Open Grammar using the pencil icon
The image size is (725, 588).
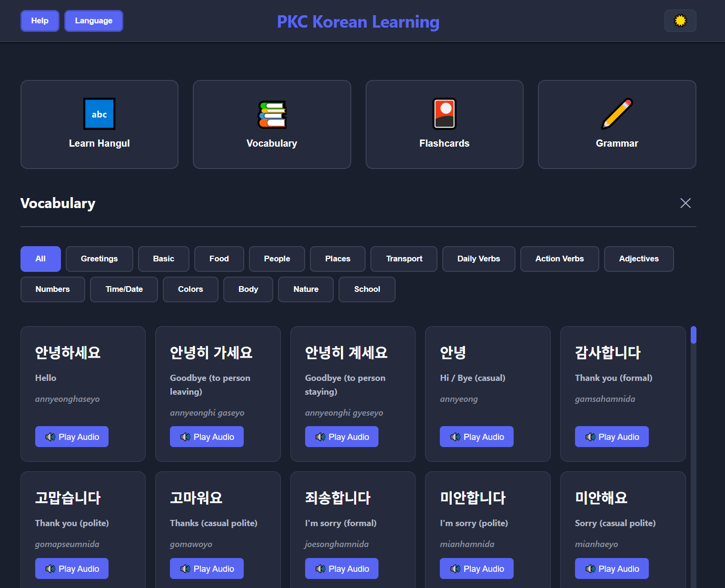tap(616, 114)
